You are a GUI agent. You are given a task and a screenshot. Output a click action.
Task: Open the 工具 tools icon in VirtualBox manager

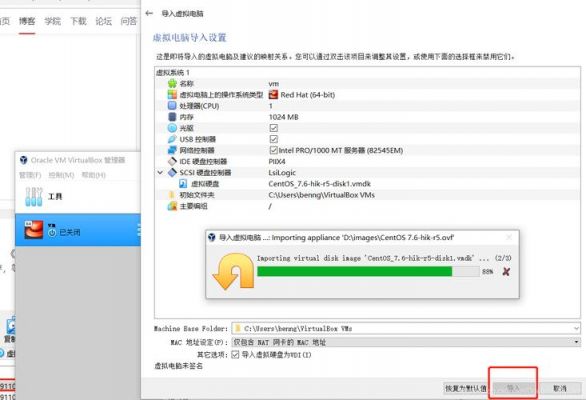tap(34, 197)
